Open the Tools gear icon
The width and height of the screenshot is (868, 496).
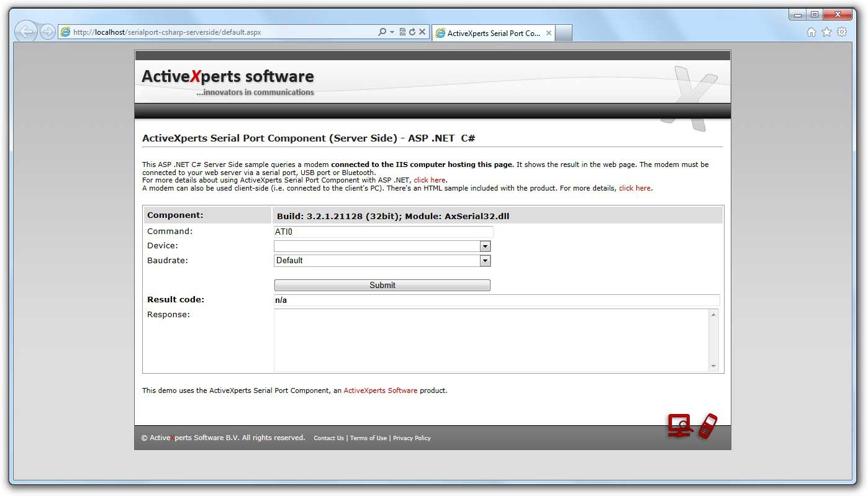pyautogui.click(x=842, y=32)
